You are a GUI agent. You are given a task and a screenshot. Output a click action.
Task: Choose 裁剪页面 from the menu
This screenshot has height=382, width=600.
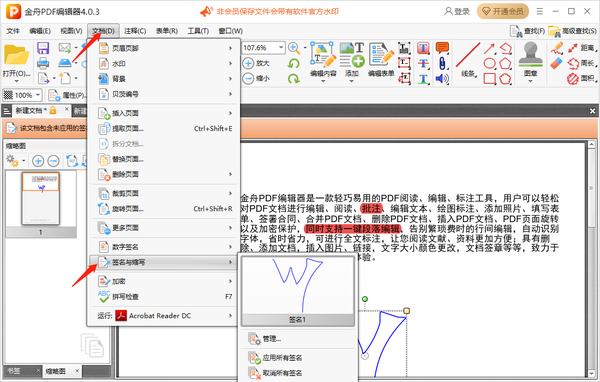(x=164, y=194)
